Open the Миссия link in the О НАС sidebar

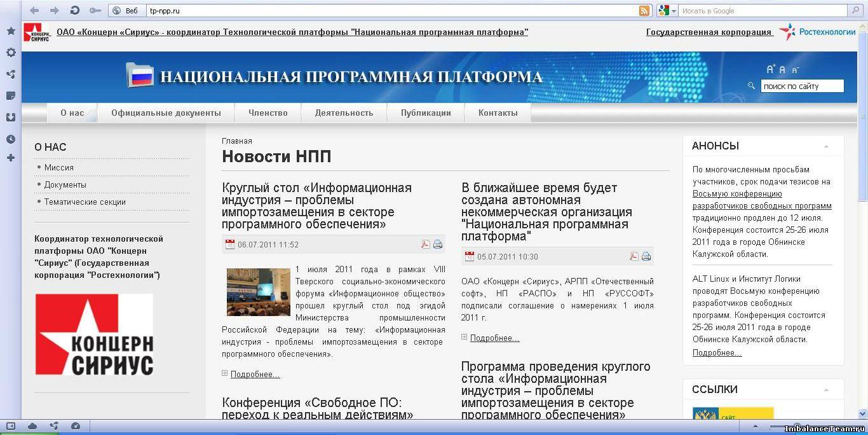pos(59,167)
